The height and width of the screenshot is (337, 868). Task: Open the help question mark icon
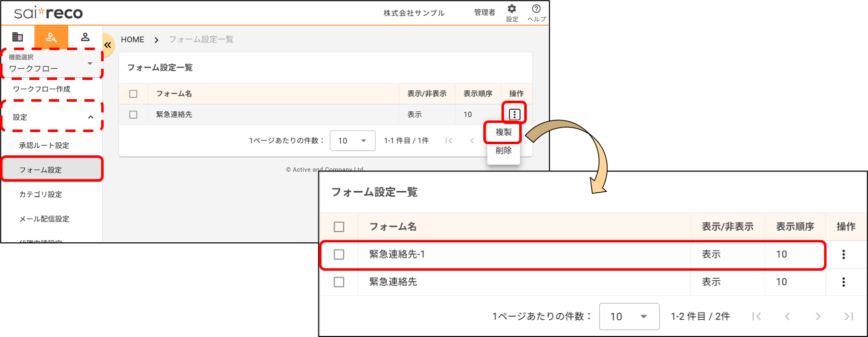tap(536, 9)
